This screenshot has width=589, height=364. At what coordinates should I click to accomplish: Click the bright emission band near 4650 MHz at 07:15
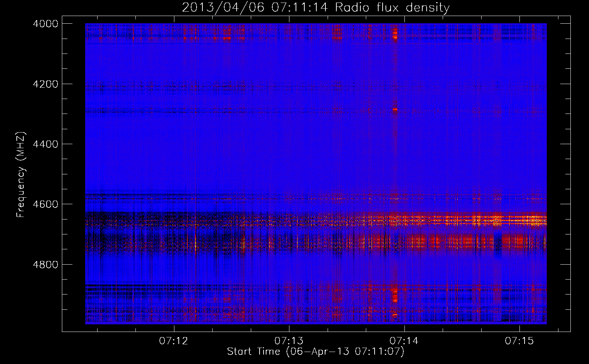[x=520, y=219]
